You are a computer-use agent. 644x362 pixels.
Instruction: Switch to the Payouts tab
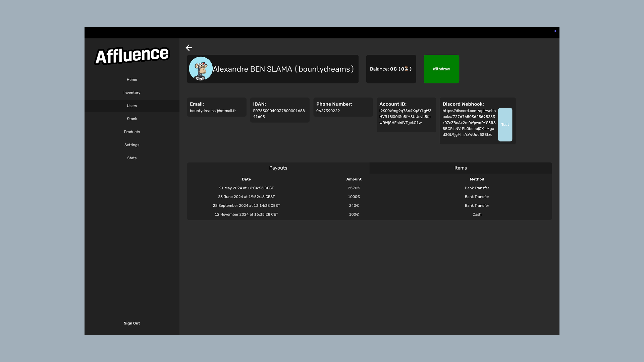pyautogui.click(x=278, y=168)
